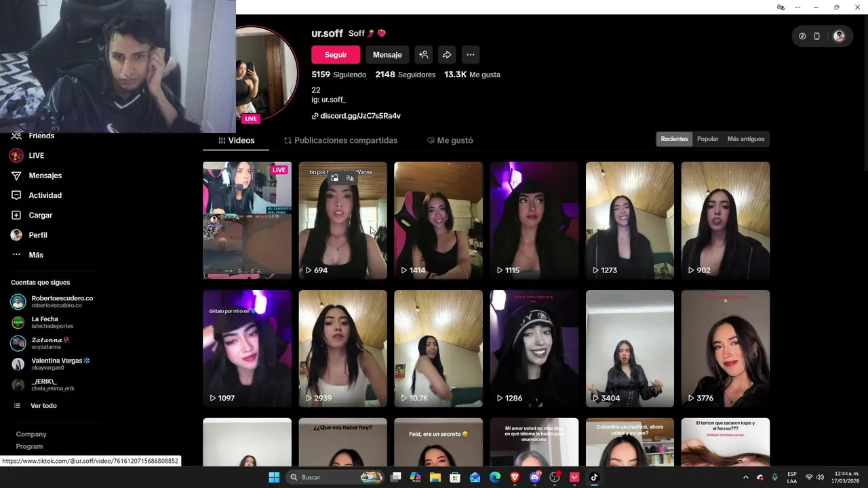Open the '¿Que vas hacer hoy?' video
Image resolution: width=868 pixels, height=488 pixels.
coord(343,443)
